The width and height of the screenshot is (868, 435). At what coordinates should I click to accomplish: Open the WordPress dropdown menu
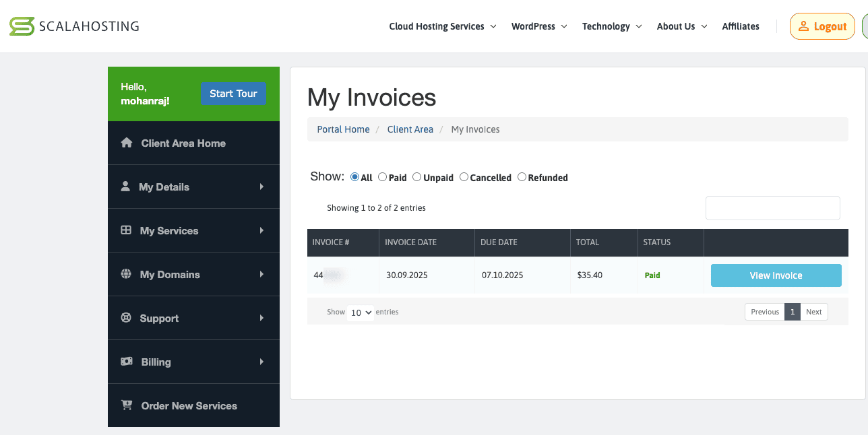pyautogui.click(x=539, y=26)
